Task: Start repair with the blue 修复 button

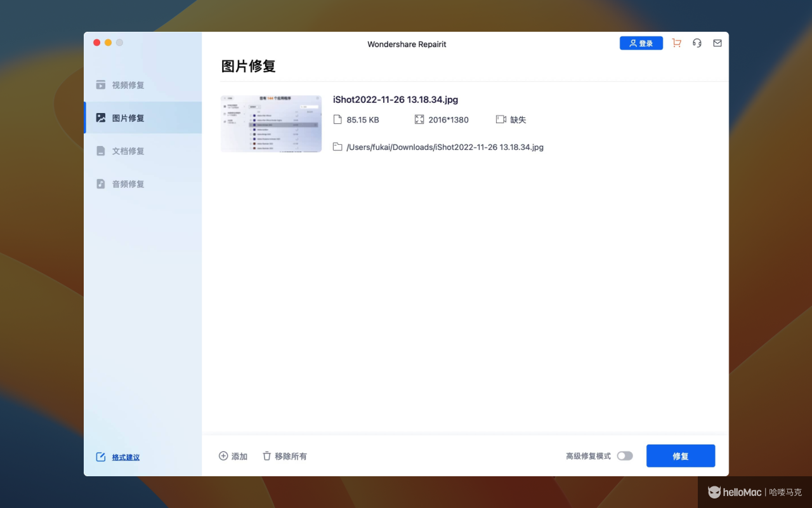Action: 681,456
